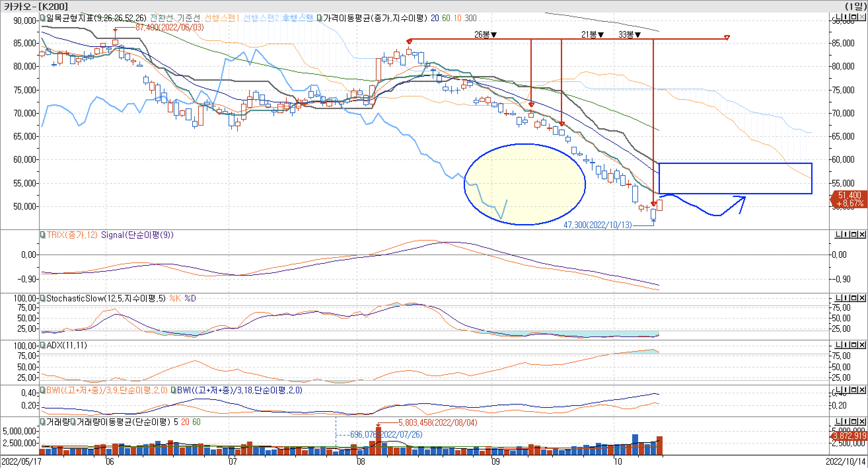Click the bar (I) icon in StochasticSlow panel
The width and height of the screenshot is (868, 468).
(x=847, y=298)
